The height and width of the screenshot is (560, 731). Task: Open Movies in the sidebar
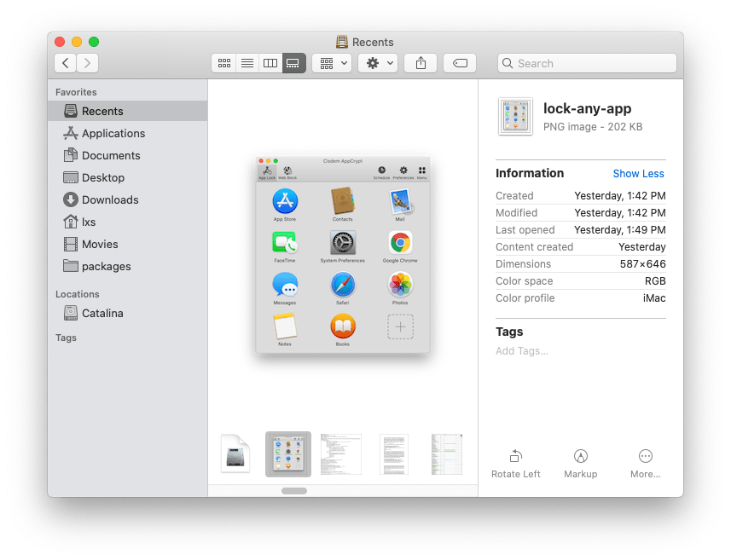[127, 244]
